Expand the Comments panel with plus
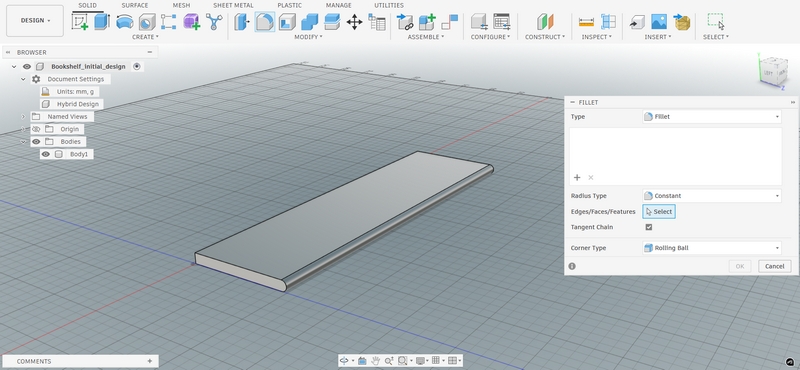The height and width of the screenshot is (370, 800). (x=149, y=361)
